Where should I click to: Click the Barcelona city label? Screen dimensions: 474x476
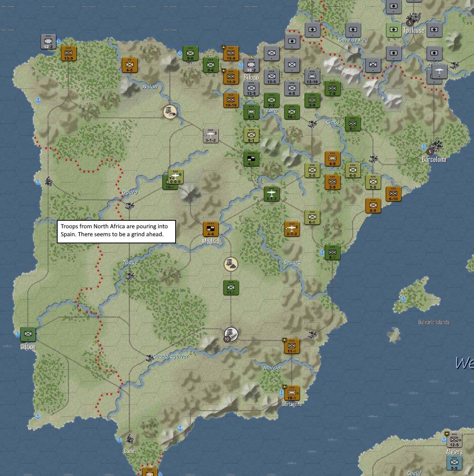point(434,159)
